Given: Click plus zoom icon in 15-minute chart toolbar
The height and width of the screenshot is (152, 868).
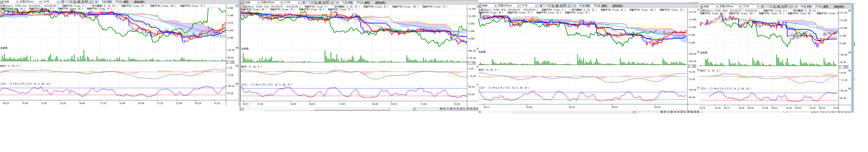Looking at the screenshot, I should (x=444, y=109).
